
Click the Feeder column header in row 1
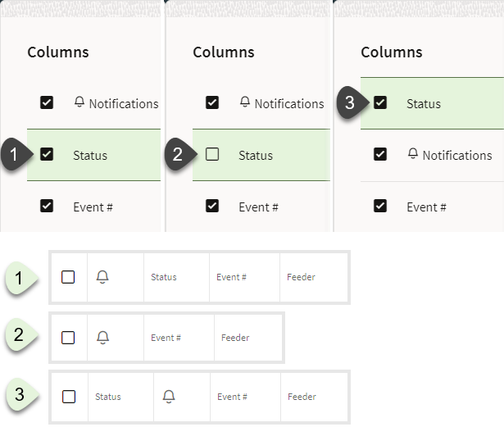pyautogui.click(x=301, y=277)
